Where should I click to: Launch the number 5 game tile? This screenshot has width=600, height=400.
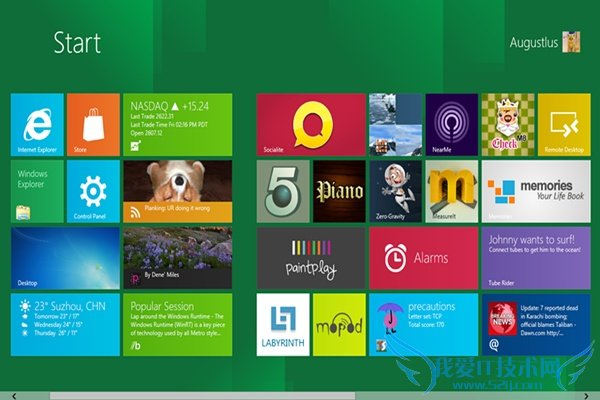click(283, 191)
